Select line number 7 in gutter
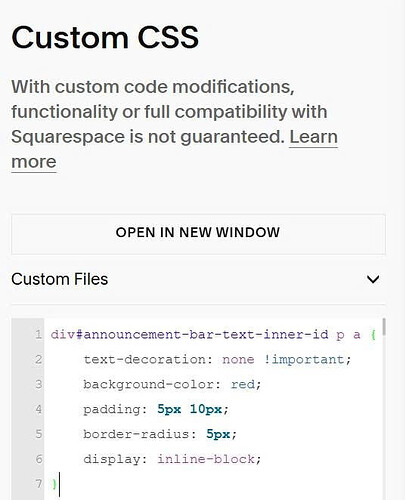The image size is (405, 500). tap(39, 484)
